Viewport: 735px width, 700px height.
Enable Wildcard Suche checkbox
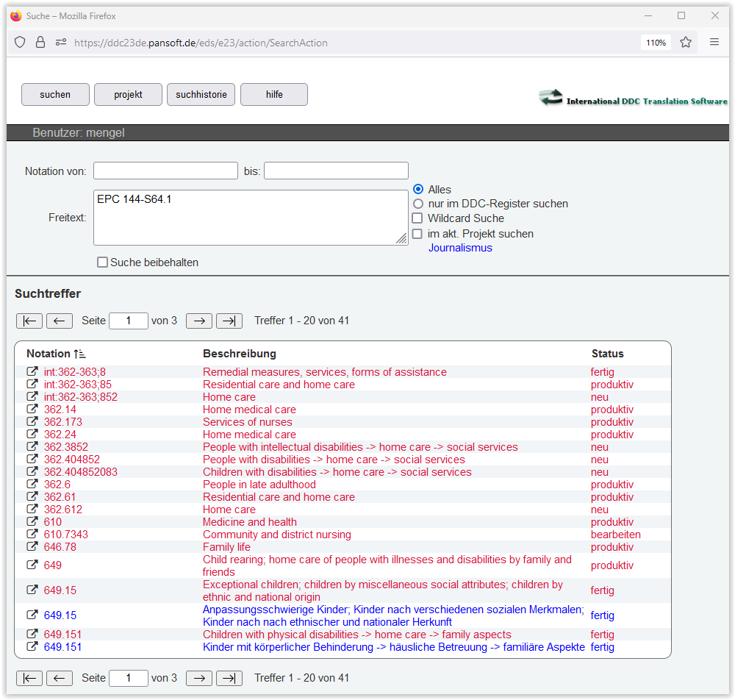pos(417,218)
